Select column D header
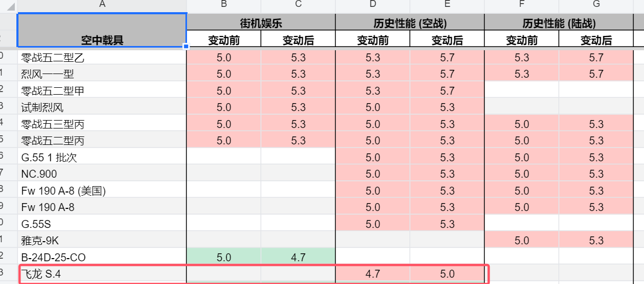The height and width of the screenshot is (284, 644). (372, 5)
